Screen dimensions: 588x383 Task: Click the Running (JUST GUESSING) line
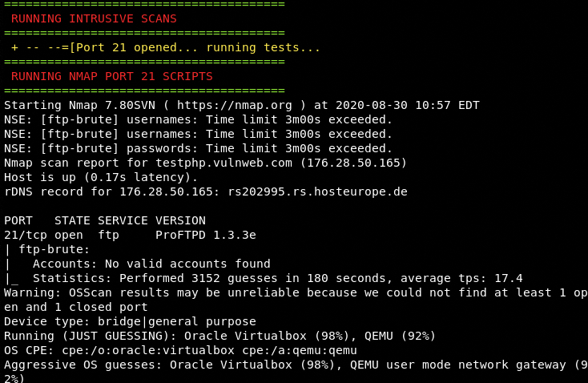219,336
